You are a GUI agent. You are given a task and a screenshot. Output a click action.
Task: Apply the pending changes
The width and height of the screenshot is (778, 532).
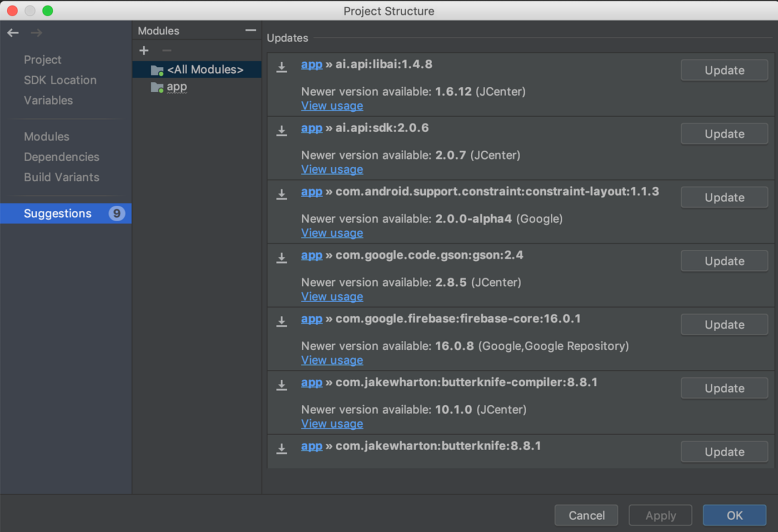(x=660, y=515)
